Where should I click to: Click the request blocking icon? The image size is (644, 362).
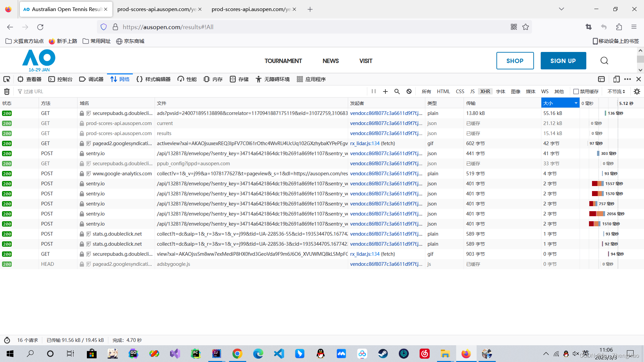tap(409, 92)
